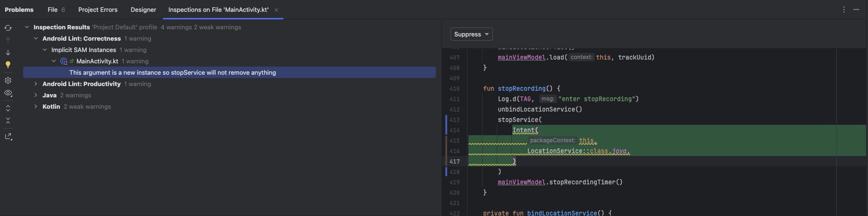Click the 'stopService(' call on line 413

520,120
